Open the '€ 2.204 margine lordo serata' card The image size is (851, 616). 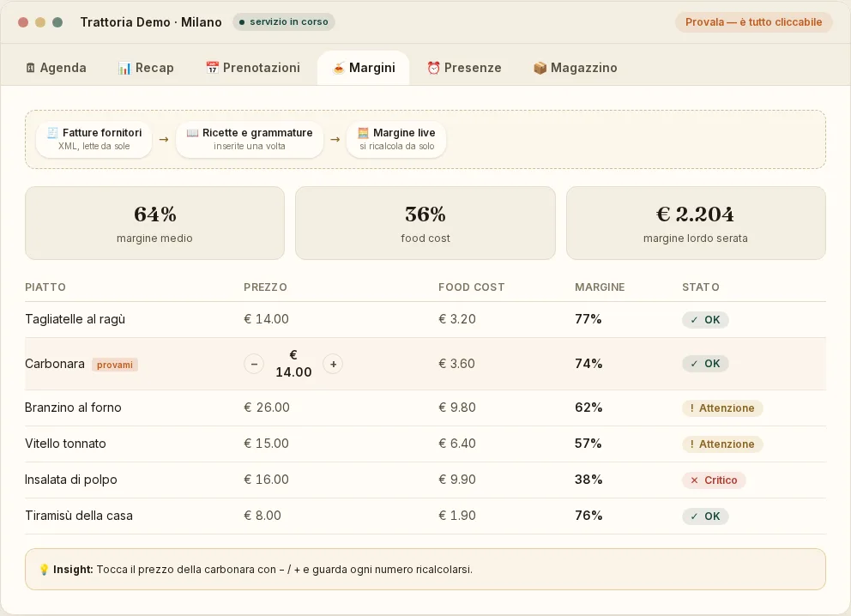pos(696,223)
